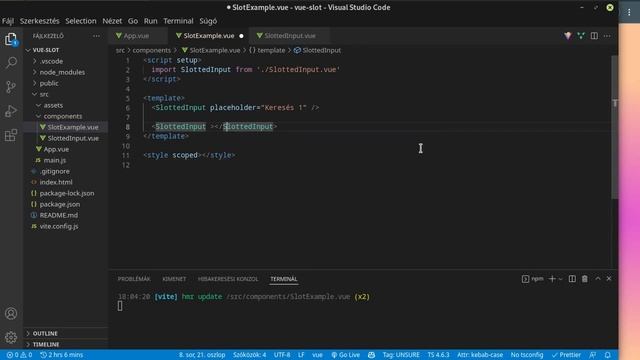Open the Explorer view in activity bar

(11, 40)
